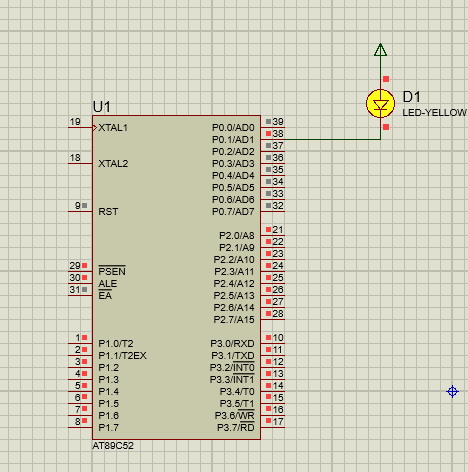This screenshot has height=472, width=468.
Task: Click the P3.6/WR pin label
Action: pos(235,415)
